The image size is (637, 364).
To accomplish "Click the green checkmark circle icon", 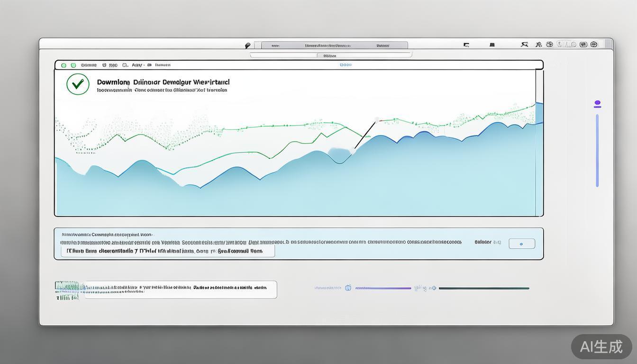I will [x=78, y=84].
